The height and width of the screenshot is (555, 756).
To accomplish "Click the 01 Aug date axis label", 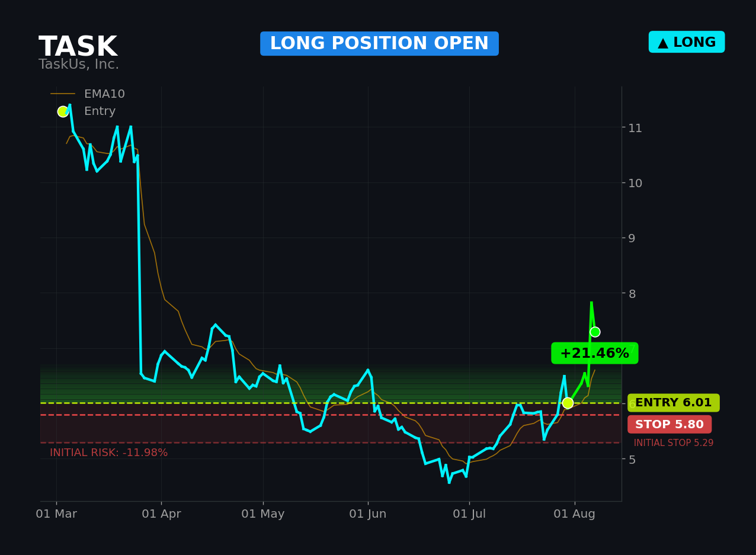I will [x=575, y=514].
